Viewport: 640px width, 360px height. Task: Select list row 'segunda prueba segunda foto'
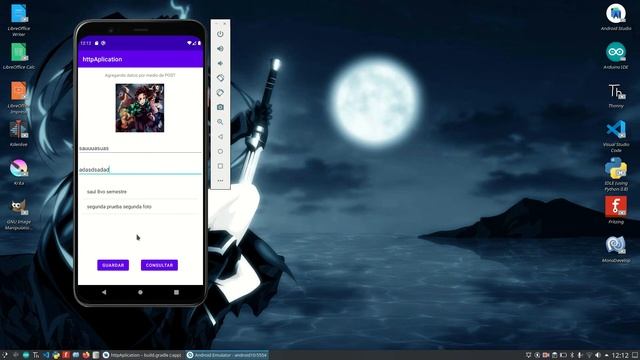140,207
